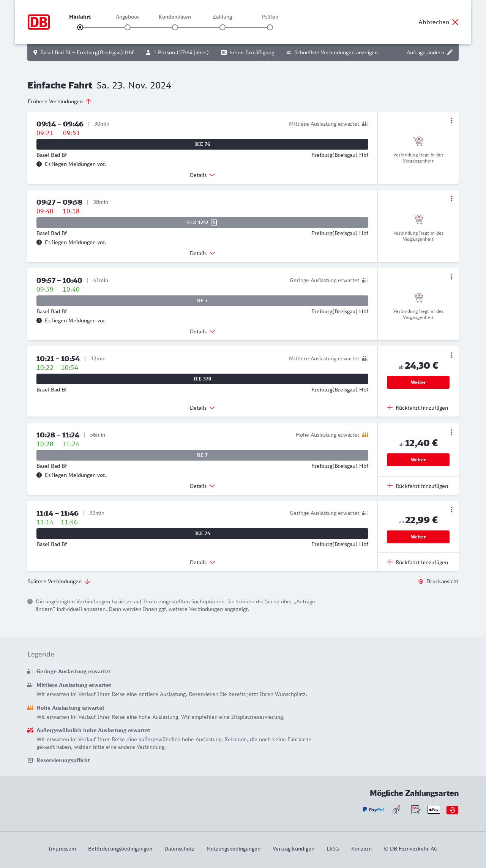This screenshot has width=486, height=868.
Task: Expand Details for FLX 1242 connection
Action: click(202, 253)
